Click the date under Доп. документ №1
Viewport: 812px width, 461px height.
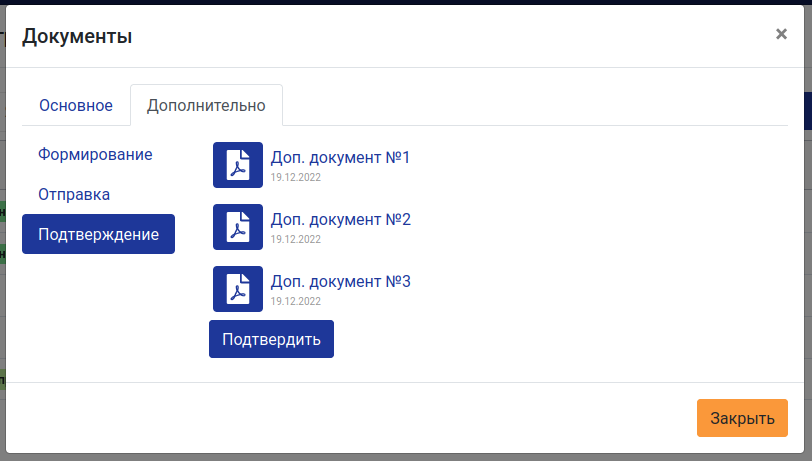(x=296, y=177)
